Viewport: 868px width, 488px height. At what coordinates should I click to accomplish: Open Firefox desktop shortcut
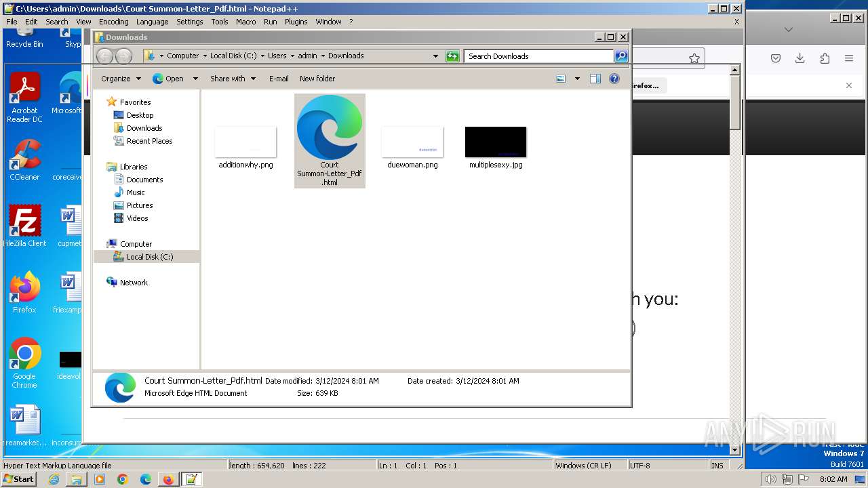(24, 293)
